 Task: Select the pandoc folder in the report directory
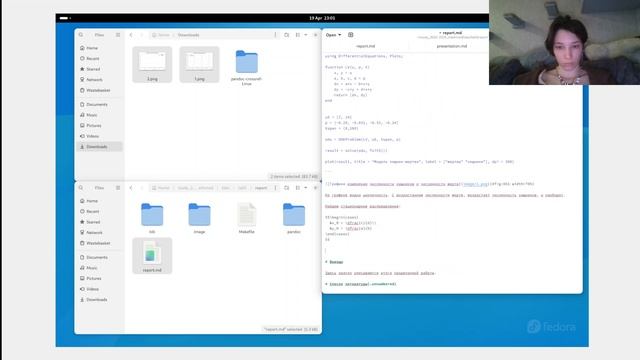294,218
